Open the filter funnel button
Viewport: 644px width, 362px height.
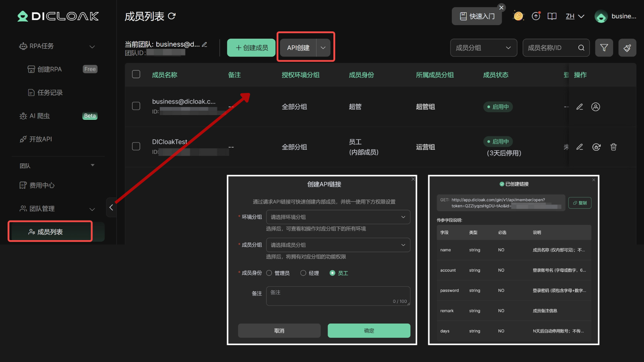tap(604, 48)
